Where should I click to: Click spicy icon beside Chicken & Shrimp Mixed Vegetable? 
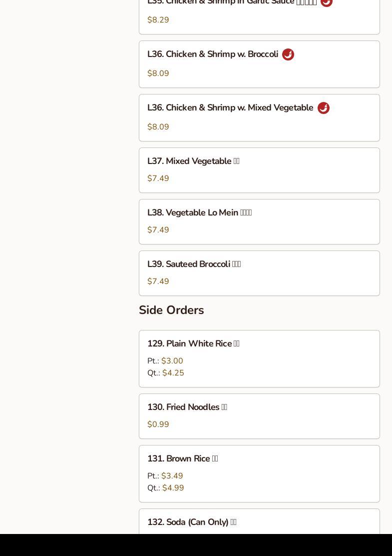click(323, 108)
